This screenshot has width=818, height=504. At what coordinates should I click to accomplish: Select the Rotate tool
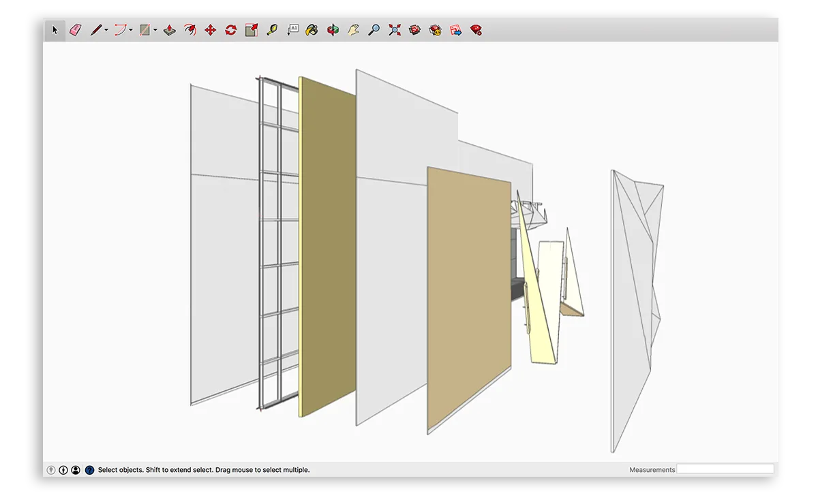[x=231, y=30]
